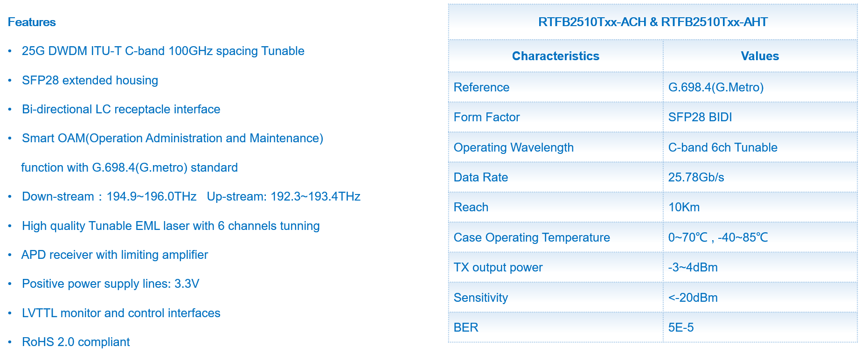Click APD receiver with limiting amplifier

pos(114,255)
